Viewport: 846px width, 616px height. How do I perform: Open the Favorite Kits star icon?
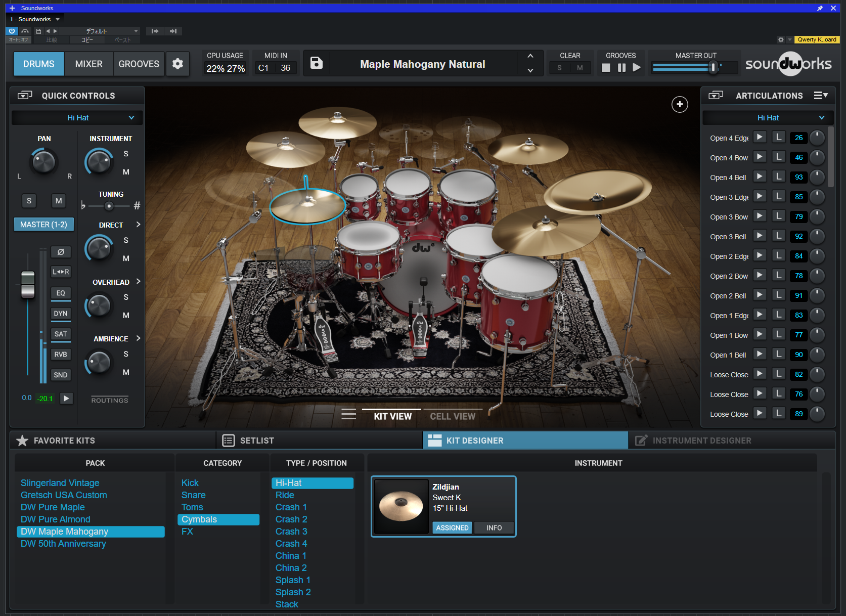point(22,441)
